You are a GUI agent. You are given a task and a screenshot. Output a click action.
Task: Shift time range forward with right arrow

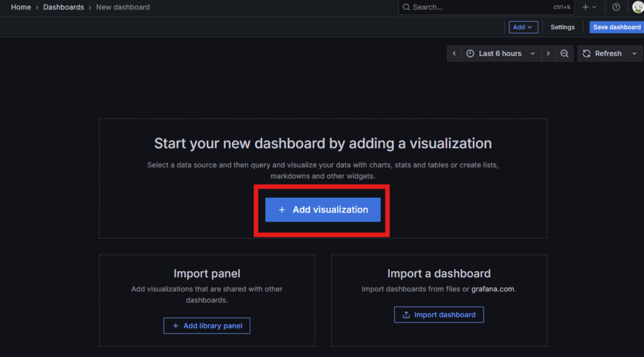[548, 54]
